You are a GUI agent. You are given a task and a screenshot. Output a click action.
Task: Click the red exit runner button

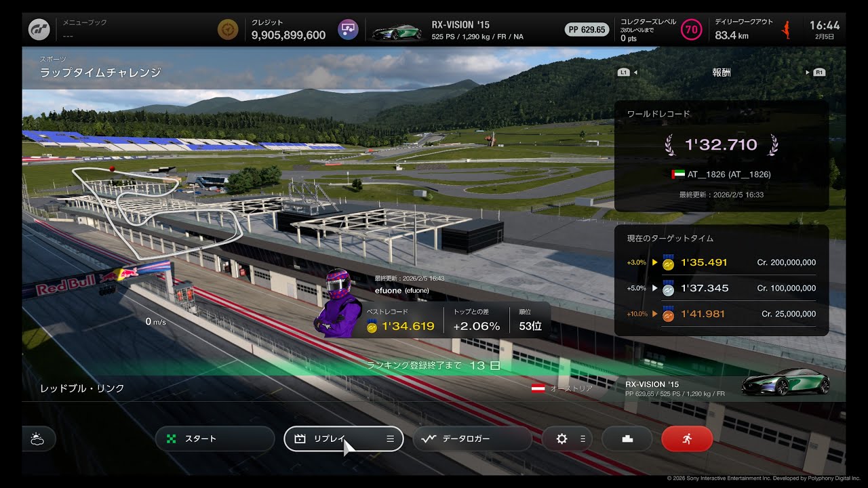click(x=687, y=439)
